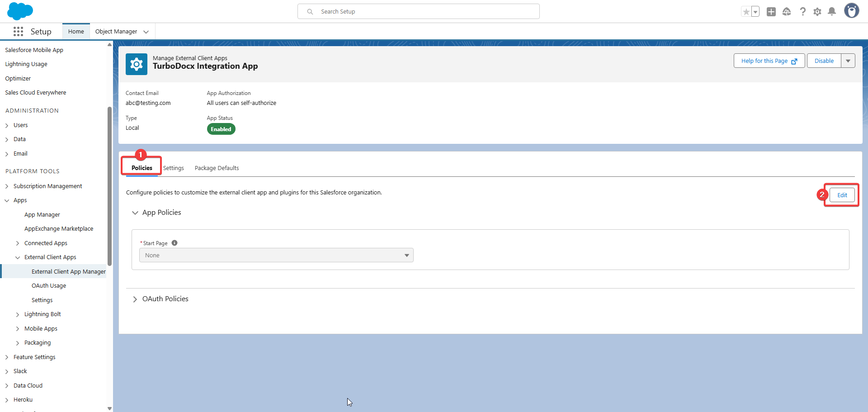The height and width of the screenshot is (412, 868).
Task: Open the Object Manager tab
Action: tap(116, 31)
